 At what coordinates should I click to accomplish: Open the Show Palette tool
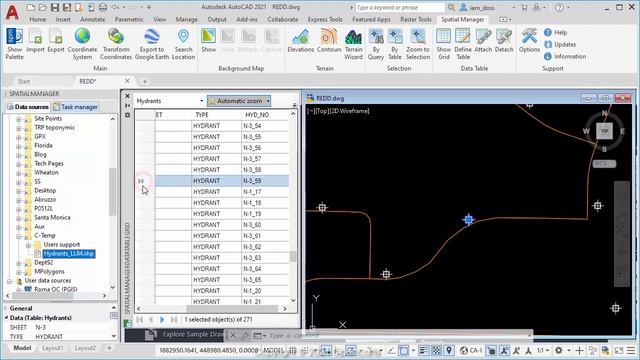pyautogui.click(x=14, y=44)
